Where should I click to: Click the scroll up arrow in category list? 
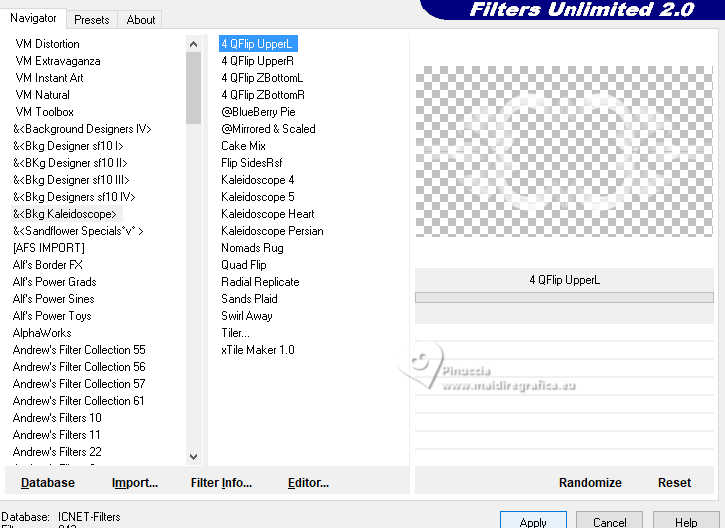[193, 44]
